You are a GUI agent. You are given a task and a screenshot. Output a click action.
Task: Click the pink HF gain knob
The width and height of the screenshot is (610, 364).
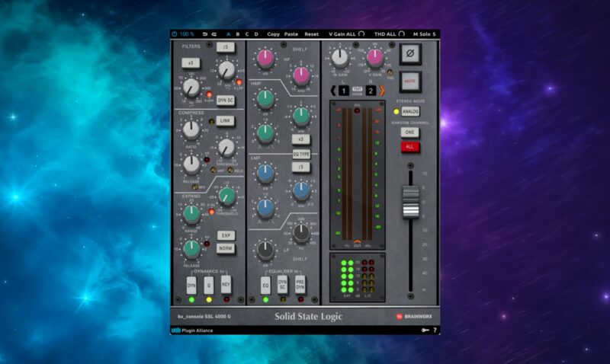point(265,59)
